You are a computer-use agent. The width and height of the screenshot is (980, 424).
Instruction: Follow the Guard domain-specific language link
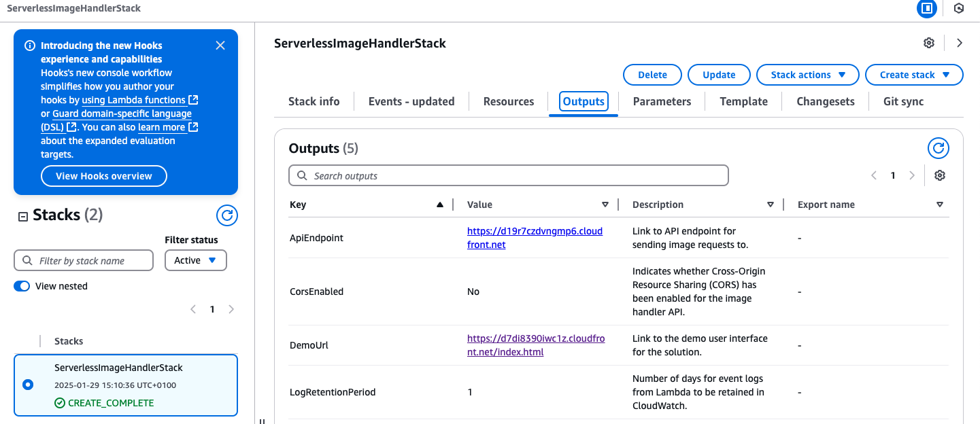click(116, 120)
